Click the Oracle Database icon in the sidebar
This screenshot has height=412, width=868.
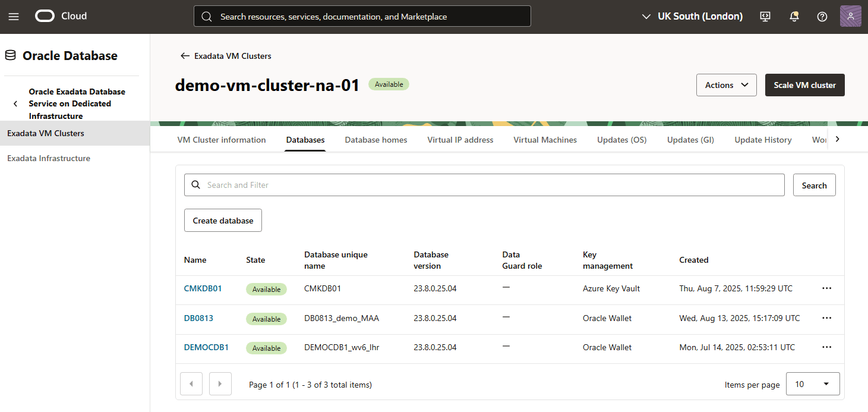[10, 55]
